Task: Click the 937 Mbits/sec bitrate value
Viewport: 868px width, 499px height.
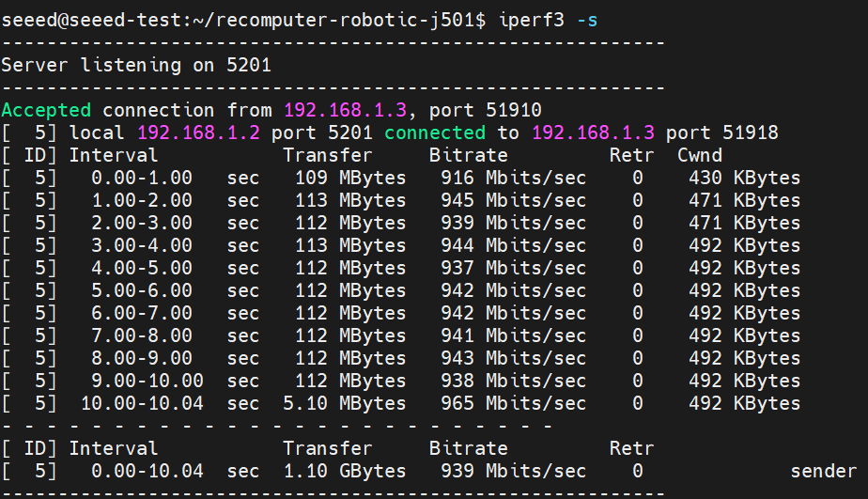Action: tap(513, 268)
